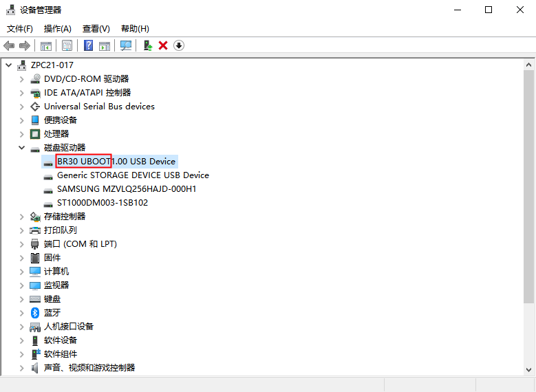Click the Bluetooth icon in device tree
Screen dimensions: 536x392
35,313
